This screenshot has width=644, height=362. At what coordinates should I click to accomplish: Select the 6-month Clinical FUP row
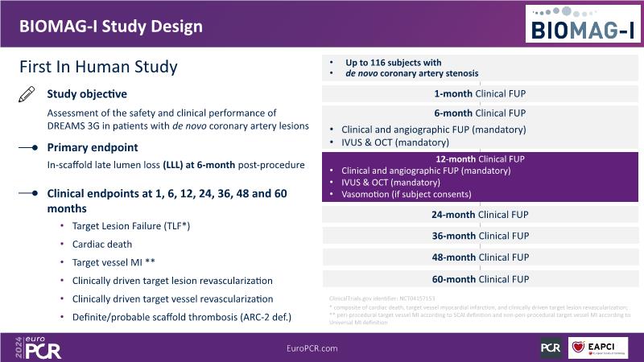click(x=480, y=113)
